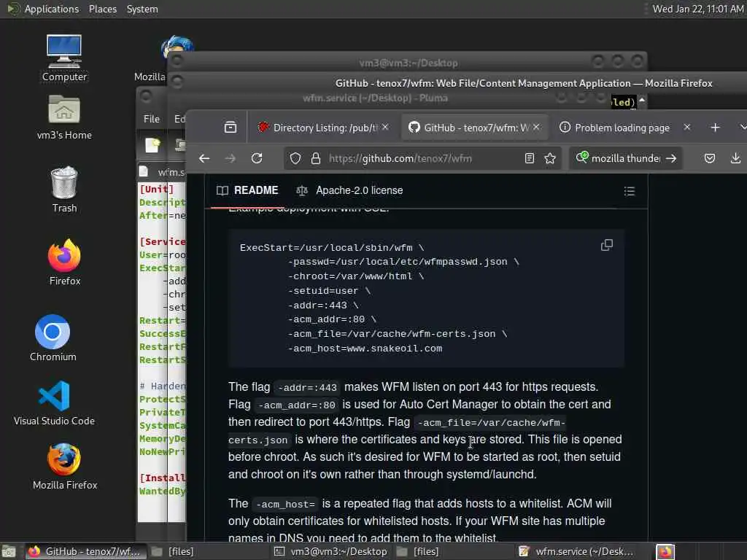Click the -addr=:443 inline code
Image resolution: width=747 pixels, height=560 pixels.
[x=307, y=388]
